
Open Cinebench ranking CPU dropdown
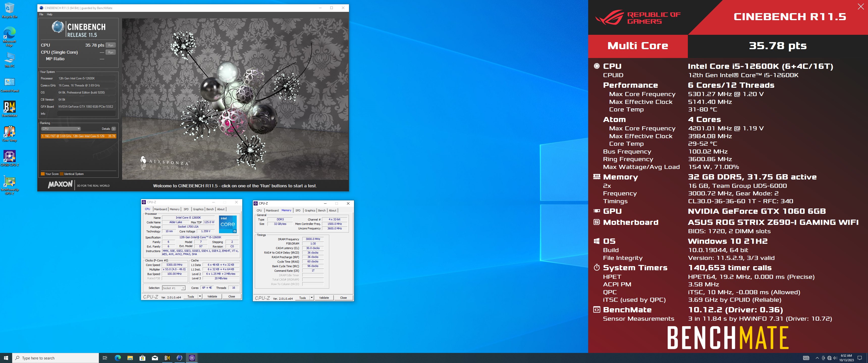point(61,129)
